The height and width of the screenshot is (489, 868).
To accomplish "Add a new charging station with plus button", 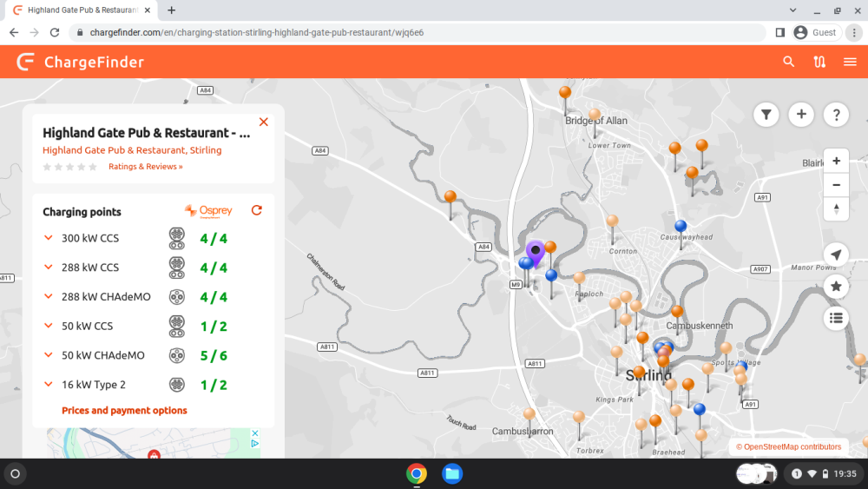I will point(801,115).
